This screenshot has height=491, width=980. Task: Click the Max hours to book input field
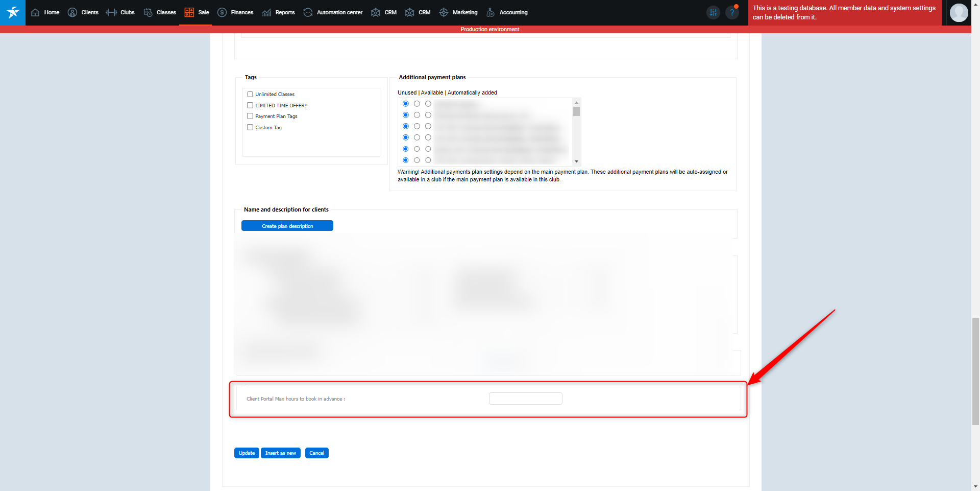(525, 399)
